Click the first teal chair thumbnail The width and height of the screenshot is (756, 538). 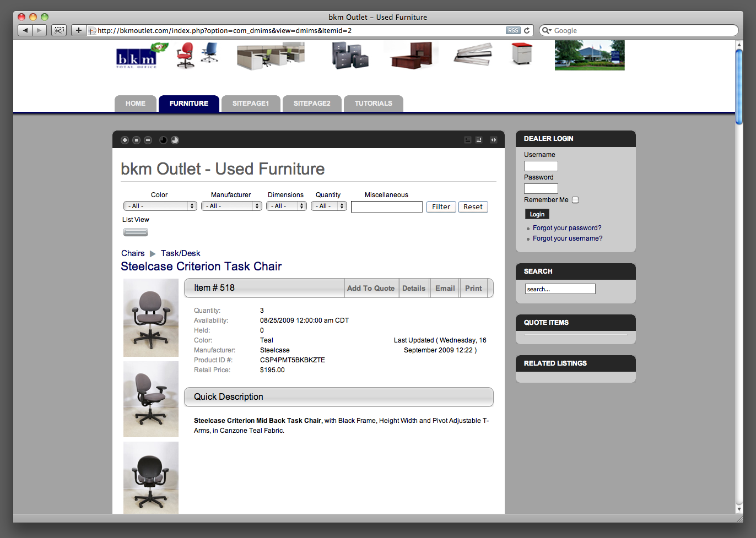pyautogui.click(x=151, y=318)
